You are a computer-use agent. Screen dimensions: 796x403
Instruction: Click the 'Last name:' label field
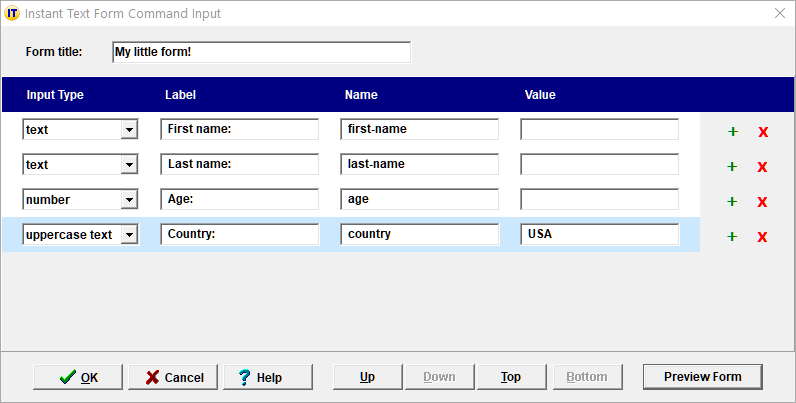[x=240, y=164]
